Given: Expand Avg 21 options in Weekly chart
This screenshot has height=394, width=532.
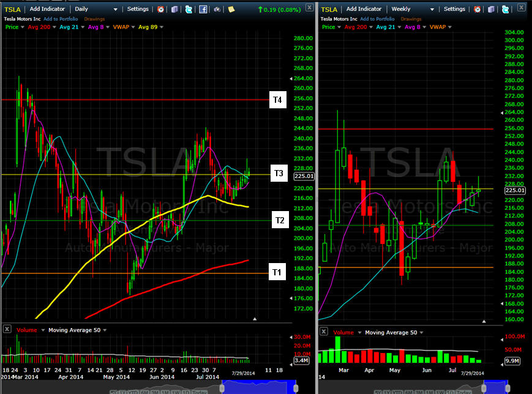Looking at the screenshot, I should coord(399,27).
